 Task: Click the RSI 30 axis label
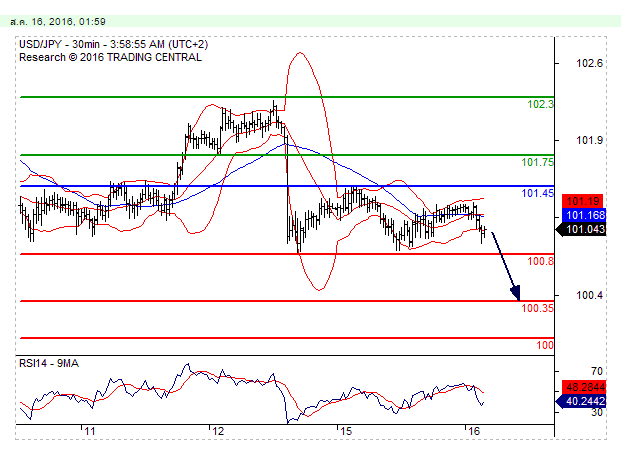tap(596, 413)
